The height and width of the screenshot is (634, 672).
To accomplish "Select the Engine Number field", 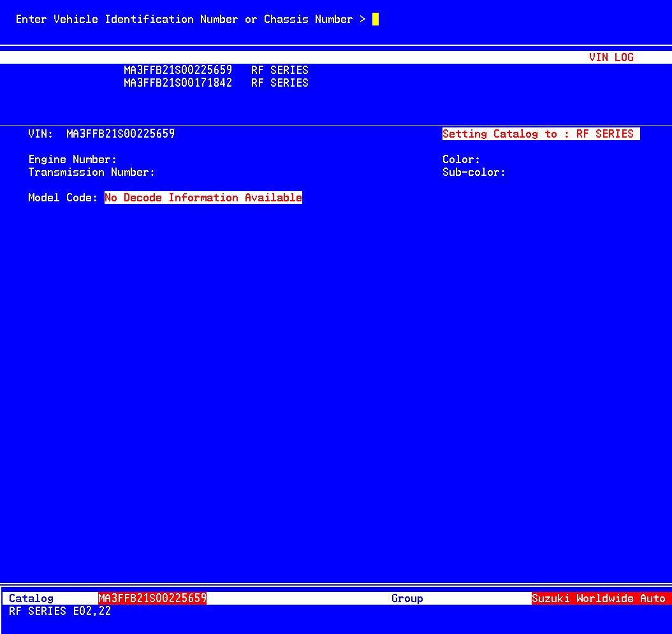I will pos(73,159).
